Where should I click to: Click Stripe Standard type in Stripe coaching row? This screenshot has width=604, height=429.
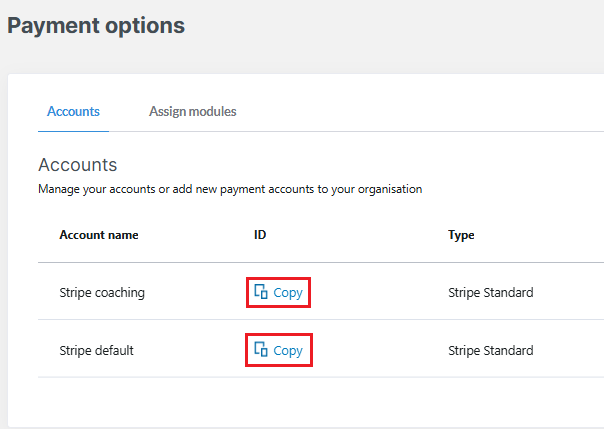490,293
